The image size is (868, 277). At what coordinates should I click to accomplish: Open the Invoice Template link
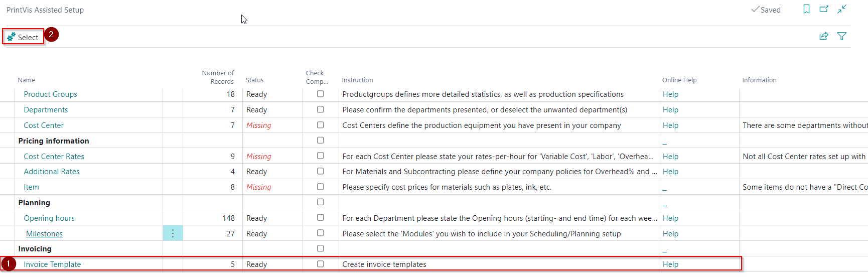click(52, 264)
